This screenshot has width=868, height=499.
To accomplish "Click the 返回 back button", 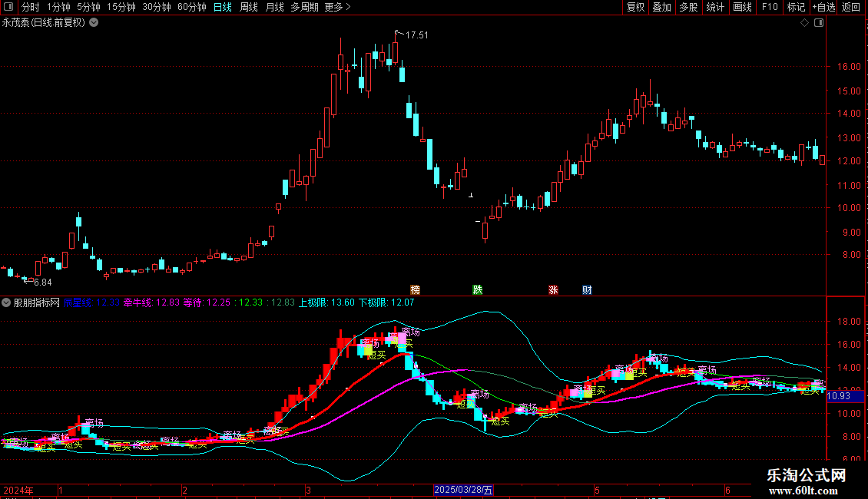I will pyautogui.click(x=851, y=7).
